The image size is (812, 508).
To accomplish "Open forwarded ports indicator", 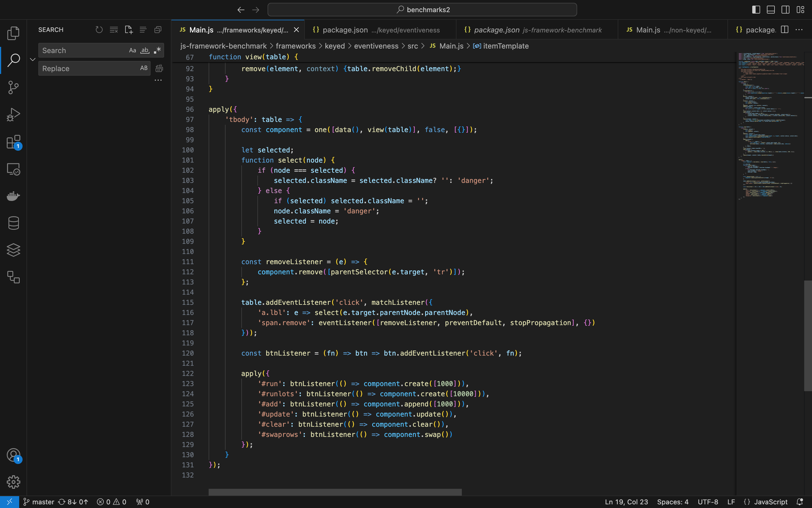I will pyautogui.click(x=143, y=502).
